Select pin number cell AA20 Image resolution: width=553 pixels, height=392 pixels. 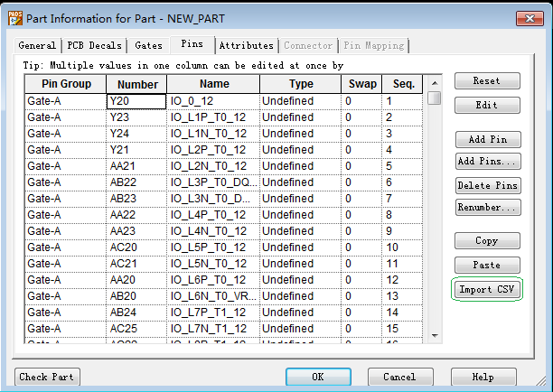pos(136,279)
